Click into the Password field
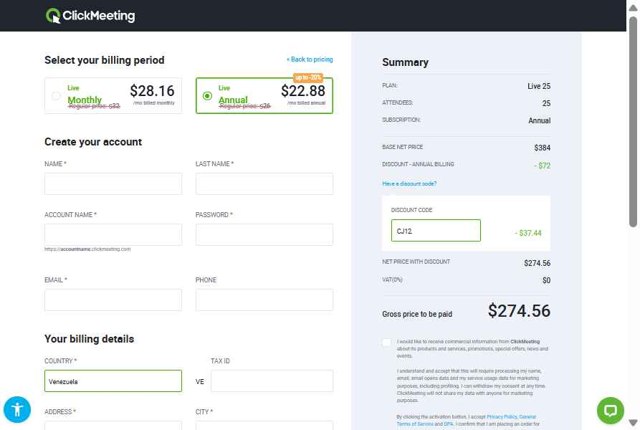 pyautogui.click(x=264, y=234)
